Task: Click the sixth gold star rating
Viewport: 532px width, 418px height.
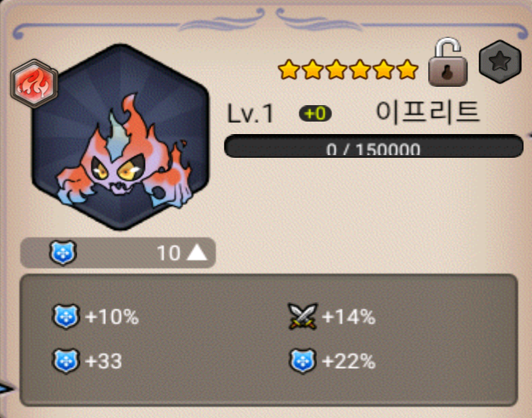Action: click(x=407, y=70)
